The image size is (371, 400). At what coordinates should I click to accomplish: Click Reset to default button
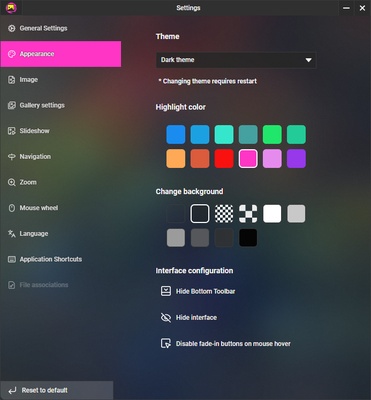pyautogui.click(x=57, y=390)
